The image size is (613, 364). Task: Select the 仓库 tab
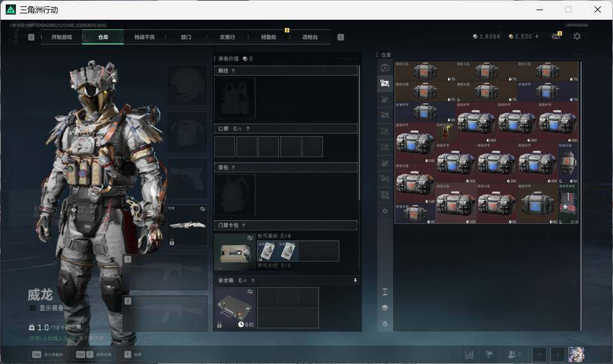(103, 37)
